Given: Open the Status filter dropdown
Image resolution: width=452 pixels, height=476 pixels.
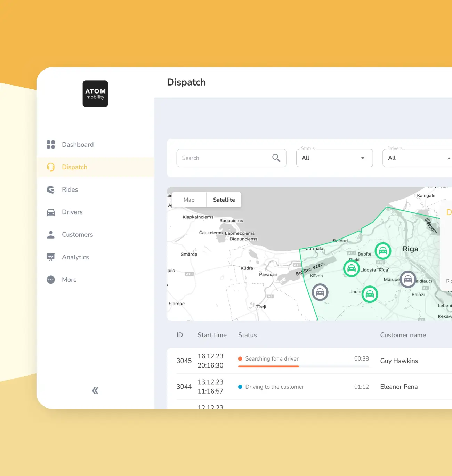Looking at the screenshot, I should coord(362,158).
